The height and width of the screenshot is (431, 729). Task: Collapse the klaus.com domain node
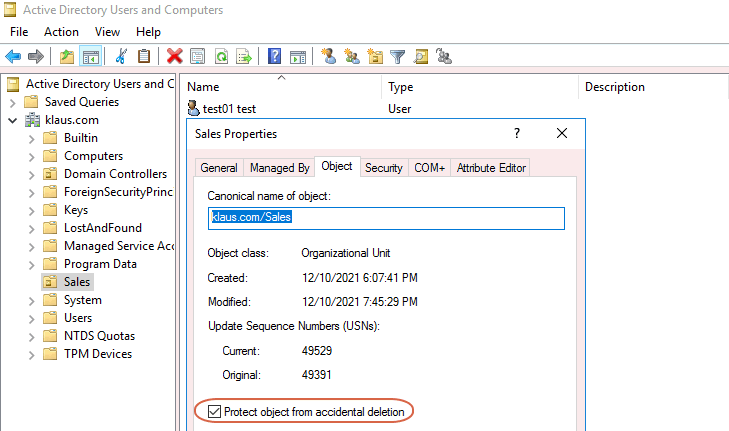(13, 120)
